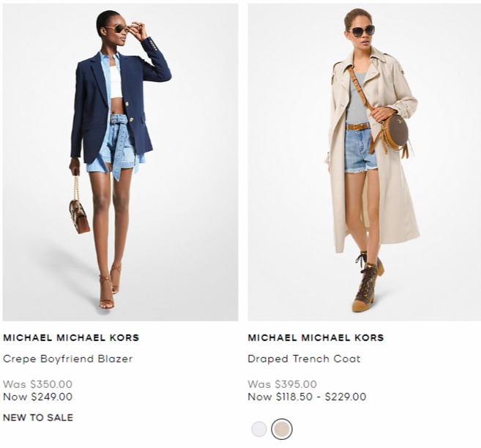
Task: Click the small chain handbag in blazer photo
Action: tap(79, 212)
